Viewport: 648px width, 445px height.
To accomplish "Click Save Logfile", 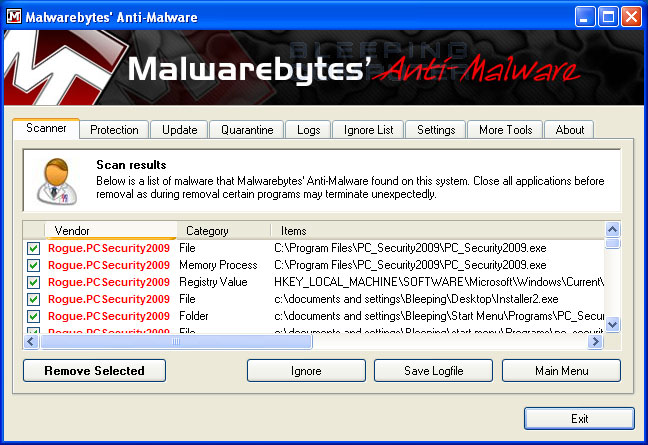I will tap(434, 371).
